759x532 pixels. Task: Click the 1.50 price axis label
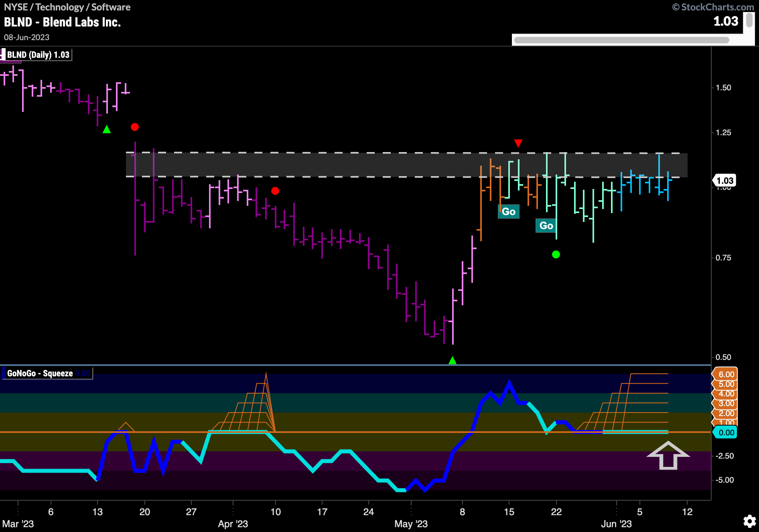[x=723, y=87]
